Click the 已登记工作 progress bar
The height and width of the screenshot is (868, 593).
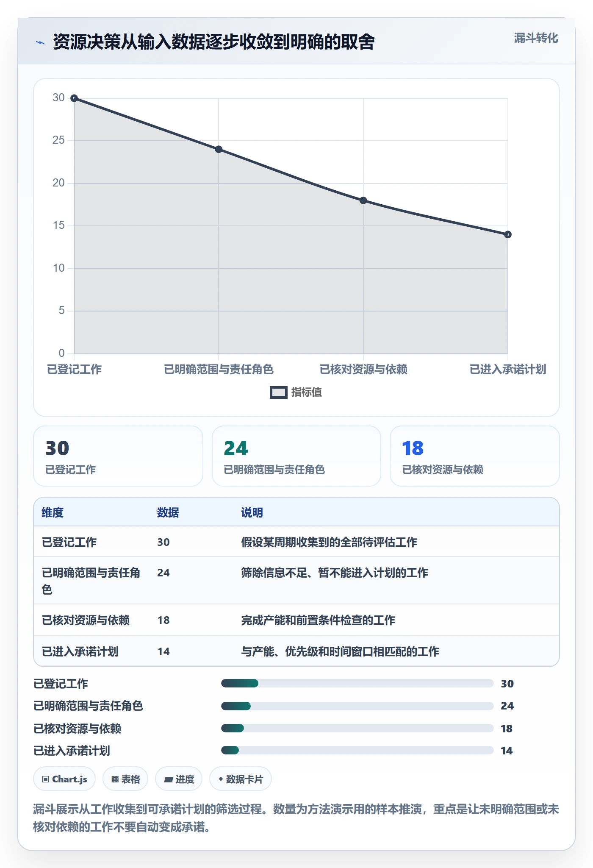(x=357, y=683)
